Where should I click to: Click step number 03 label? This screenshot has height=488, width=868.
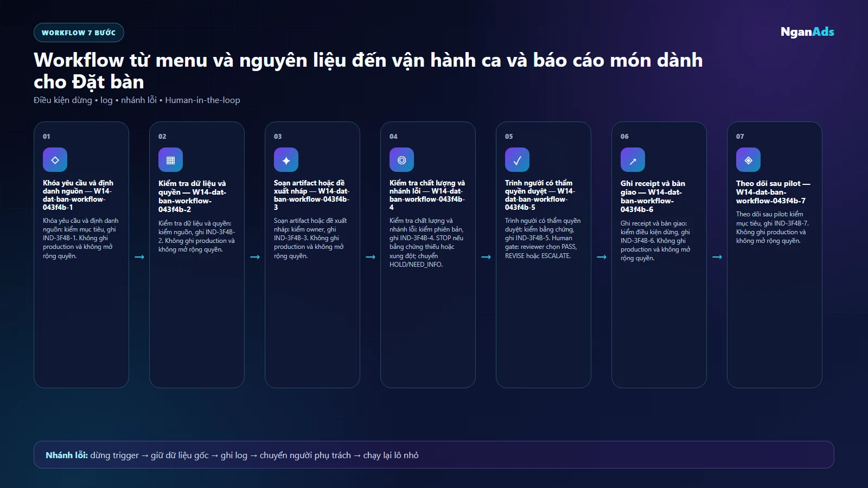coord(278,137)
